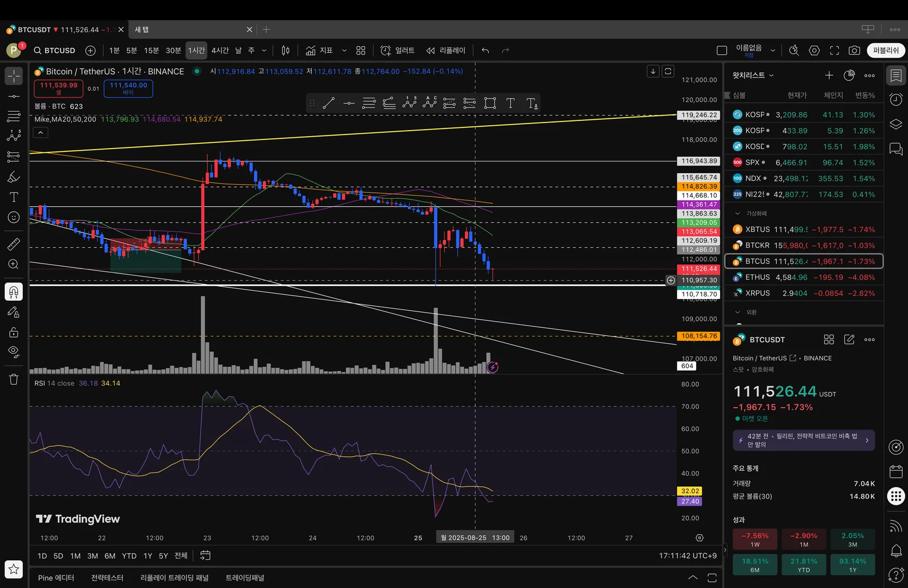Viewport: 908px width, 588px height.
Task: Collapse the indicator legend chevron
Action: pyautogui.click(x=41, y=132)
